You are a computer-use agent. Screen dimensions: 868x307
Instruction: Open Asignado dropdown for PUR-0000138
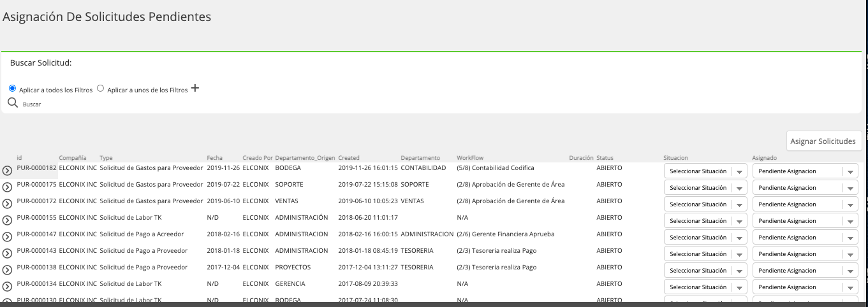[x=805, y=271]
